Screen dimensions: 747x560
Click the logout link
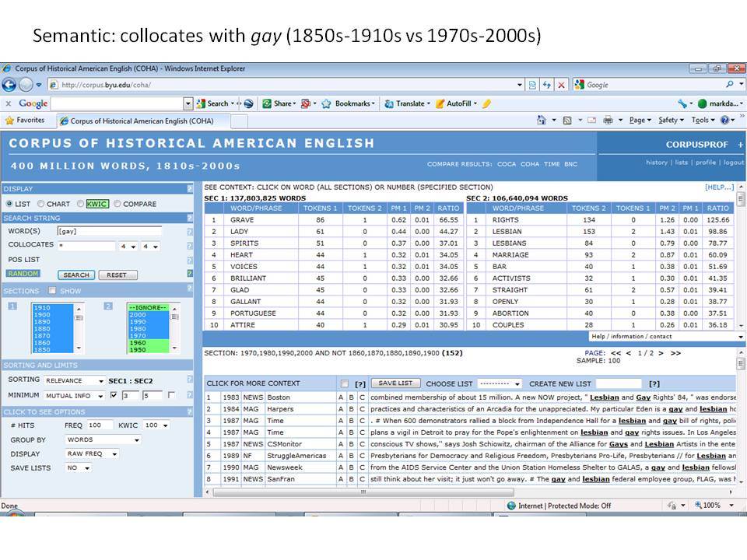[x=733, y=163]
